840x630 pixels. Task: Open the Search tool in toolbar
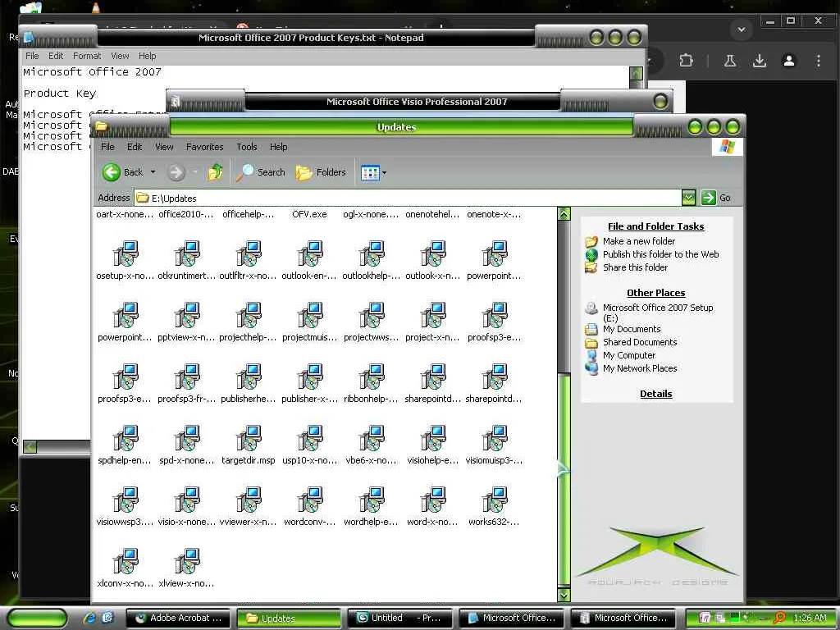coord(261,172)
